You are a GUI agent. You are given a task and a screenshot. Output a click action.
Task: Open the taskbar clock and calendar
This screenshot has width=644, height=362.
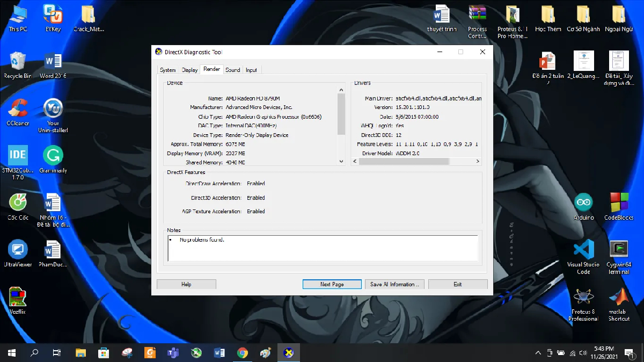click(604, 352)
